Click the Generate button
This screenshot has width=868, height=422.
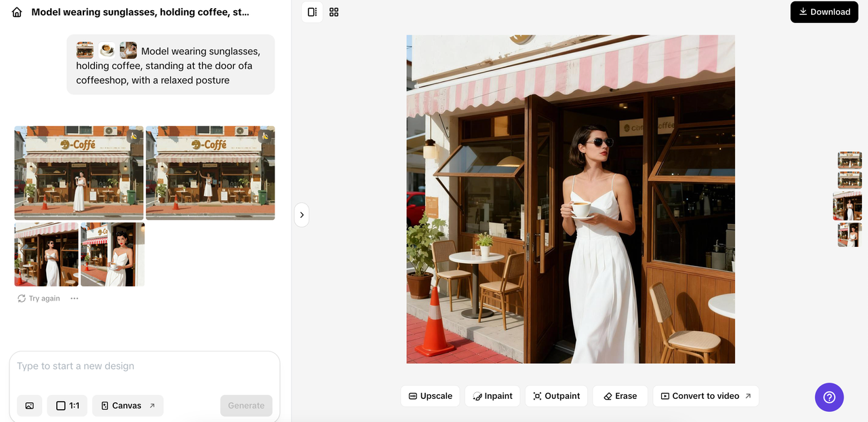click(246, 405)
